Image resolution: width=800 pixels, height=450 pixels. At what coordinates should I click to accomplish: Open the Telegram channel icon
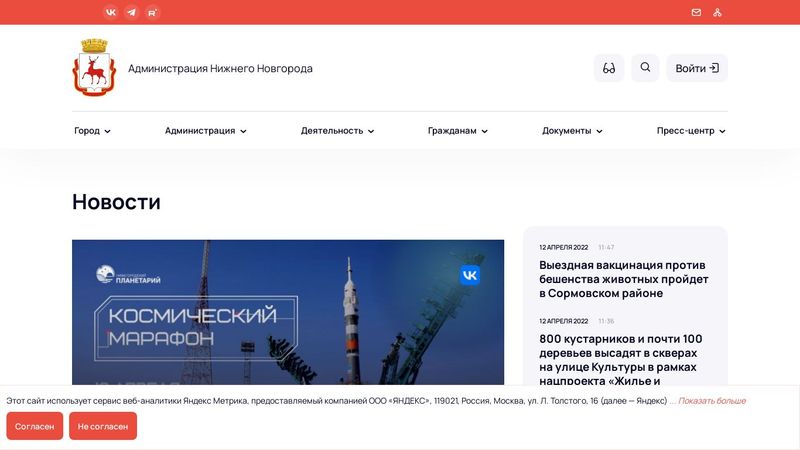click(132, 12)
